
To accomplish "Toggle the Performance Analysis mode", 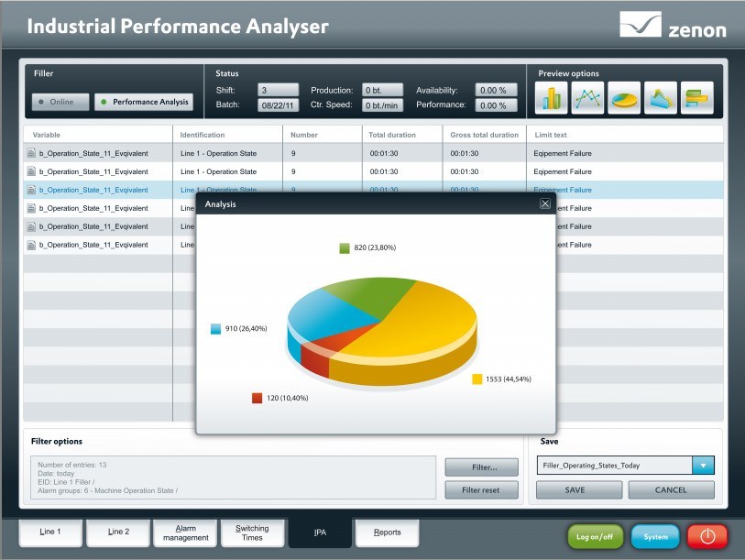I will (143, 102).
